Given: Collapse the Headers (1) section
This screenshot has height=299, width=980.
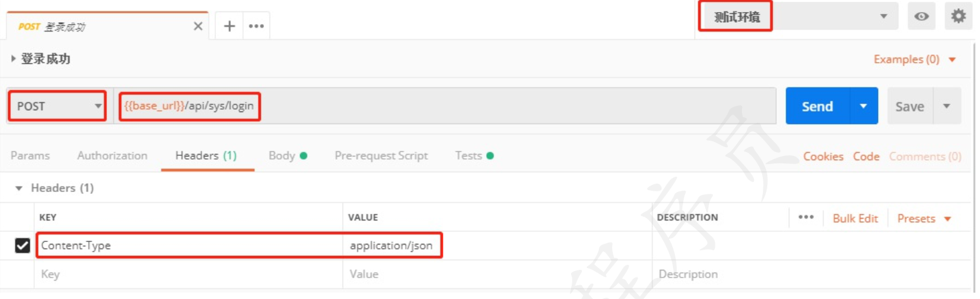Looking at the screenshot, I should coord(18,189).
